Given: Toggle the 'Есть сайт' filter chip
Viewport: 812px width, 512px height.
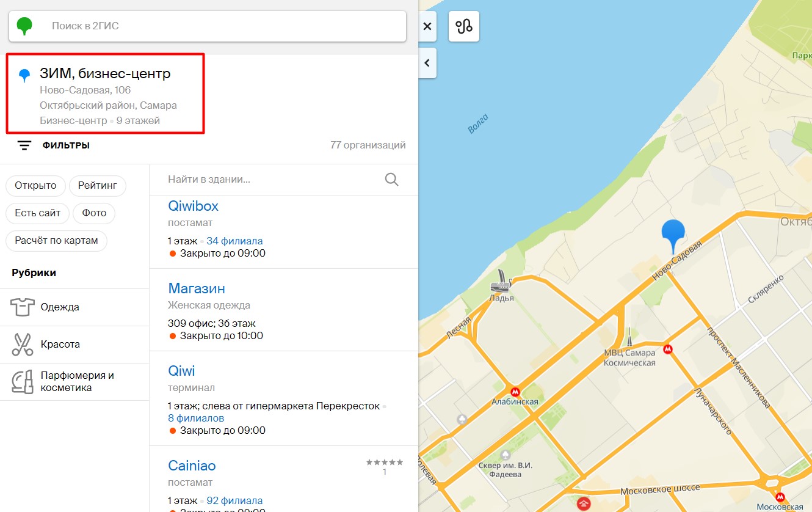Looking at the screenshot, I should coord(38,213).
